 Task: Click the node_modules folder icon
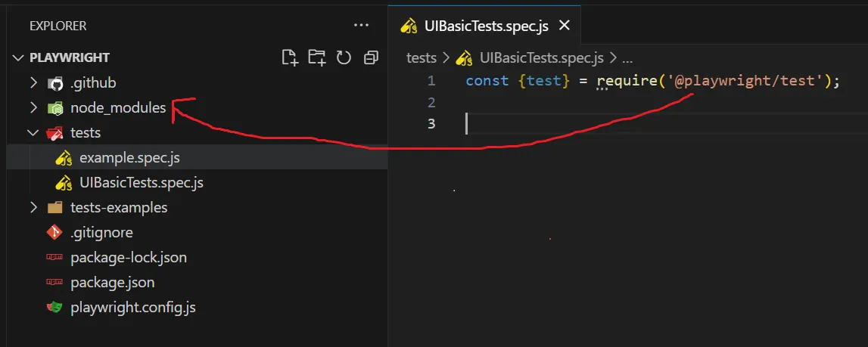54,108
